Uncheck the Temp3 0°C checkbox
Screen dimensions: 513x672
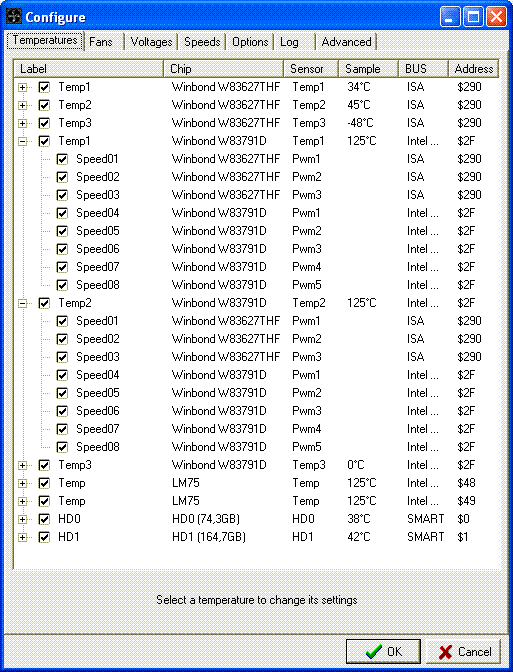[44, 465]
